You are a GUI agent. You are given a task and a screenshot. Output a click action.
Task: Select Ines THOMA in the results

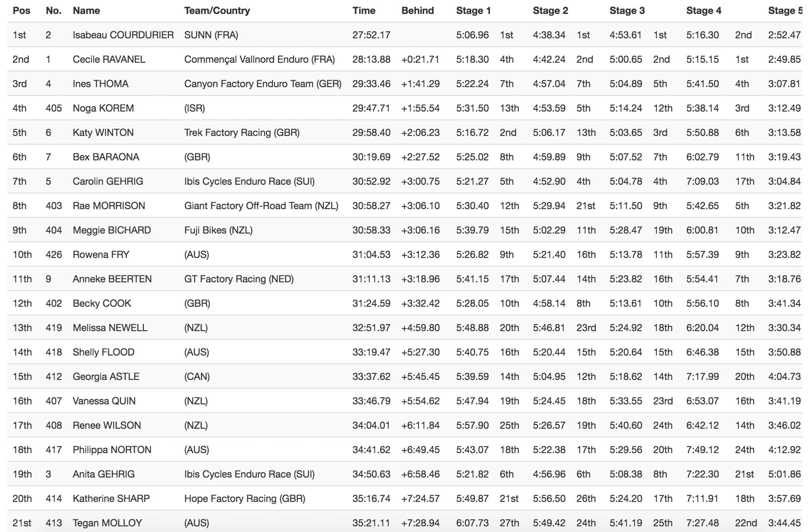pyautogui.click(x=100, y=84)
